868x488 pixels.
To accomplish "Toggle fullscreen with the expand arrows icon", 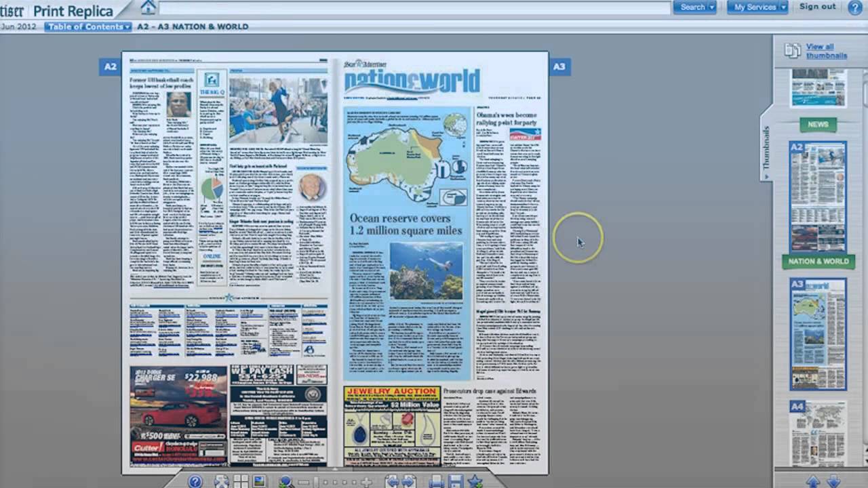I will pos(220,481).
